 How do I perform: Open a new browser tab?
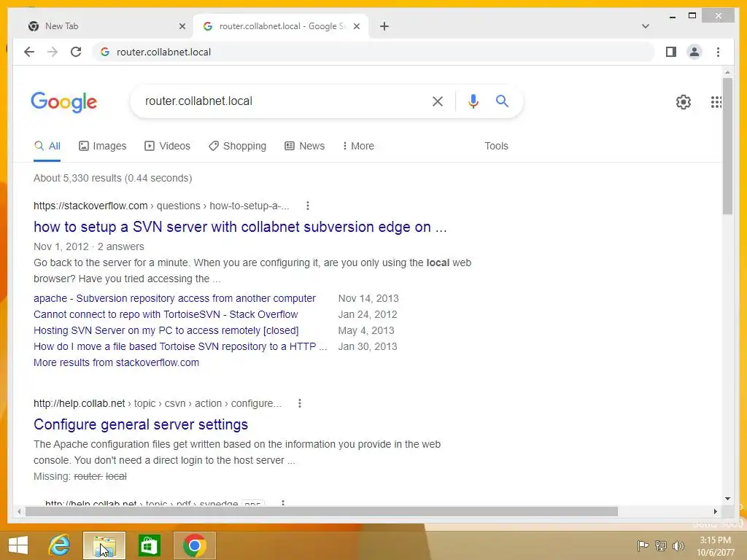(384, 26)
